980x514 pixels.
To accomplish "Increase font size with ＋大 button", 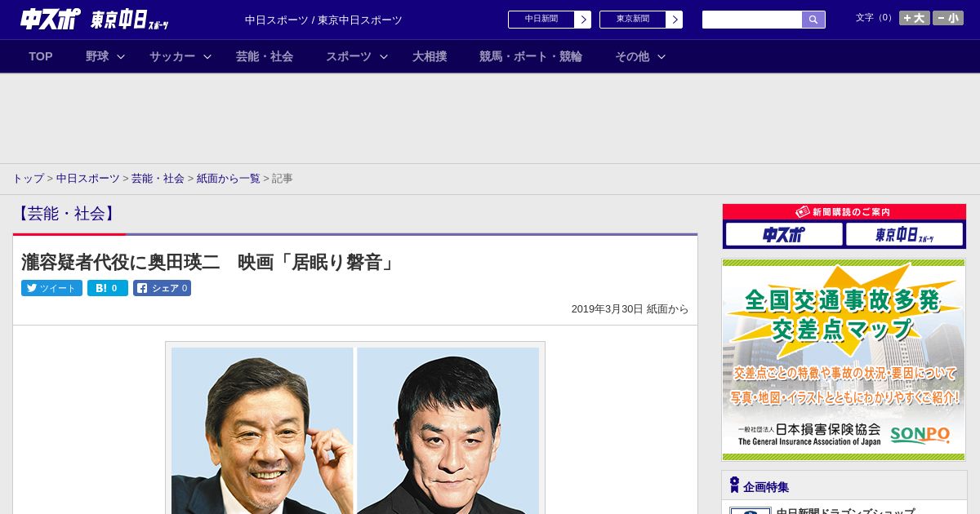I will [x=915, y=18].
